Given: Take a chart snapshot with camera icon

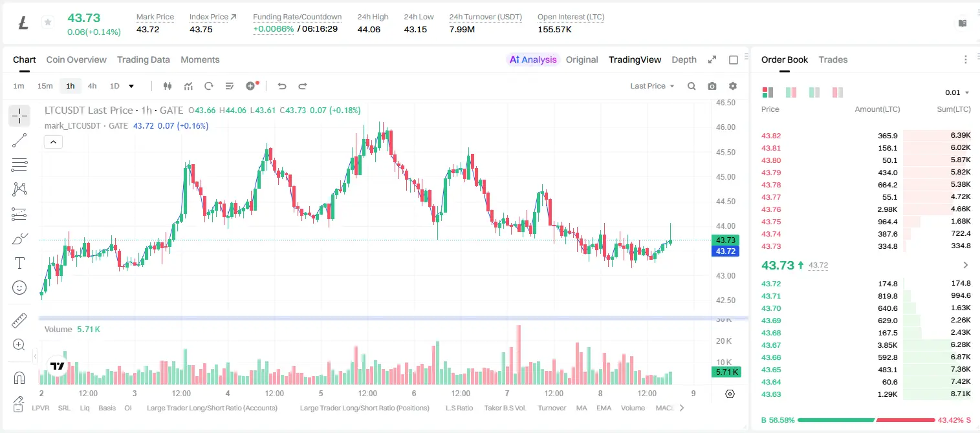Looking at the screenshot, I should click(712, 86).
